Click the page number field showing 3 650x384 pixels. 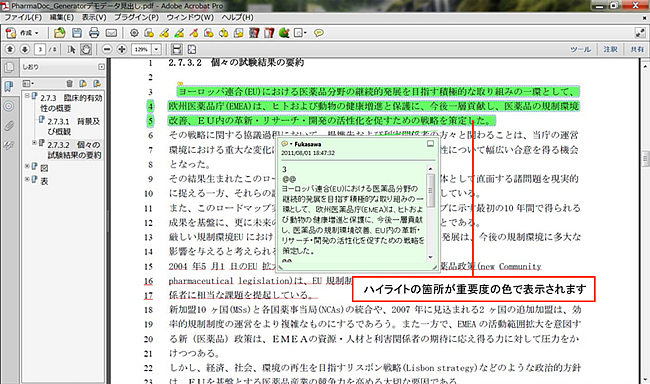[x=40, y=49]
